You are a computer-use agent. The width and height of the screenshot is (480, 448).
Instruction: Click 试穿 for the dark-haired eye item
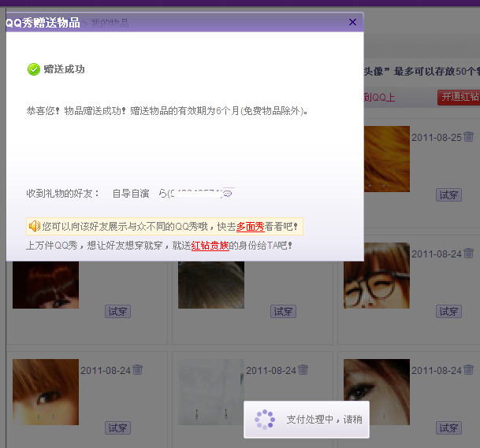point(448,428)
